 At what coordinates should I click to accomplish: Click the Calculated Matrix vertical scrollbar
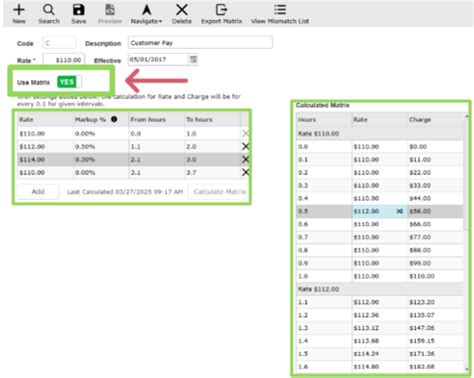tap(467, 243)
